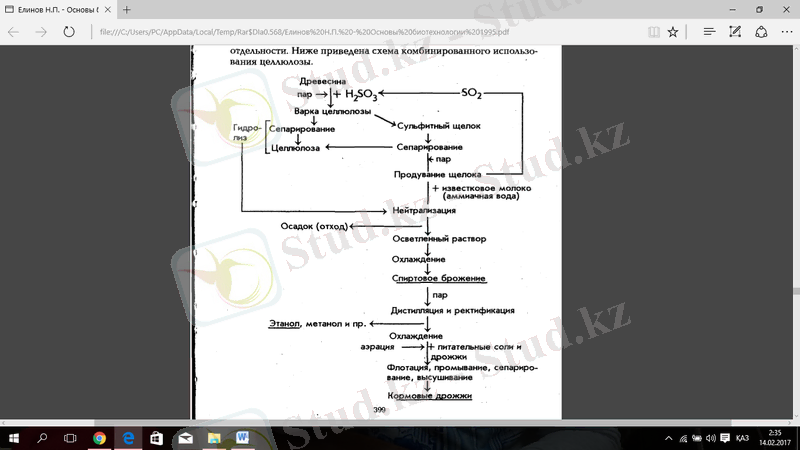Open Action Center notifications icon
This screenshot has height=450, width=800.
point(725,438)
